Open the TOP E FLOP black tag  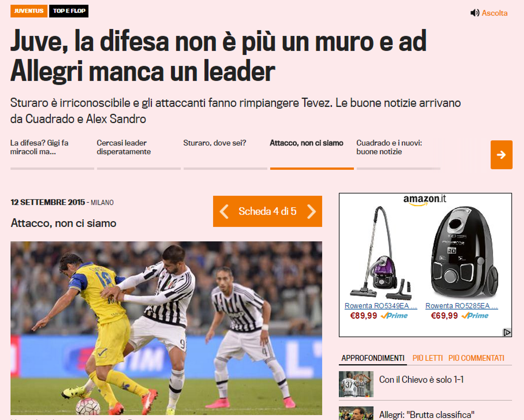click(69, 11)
